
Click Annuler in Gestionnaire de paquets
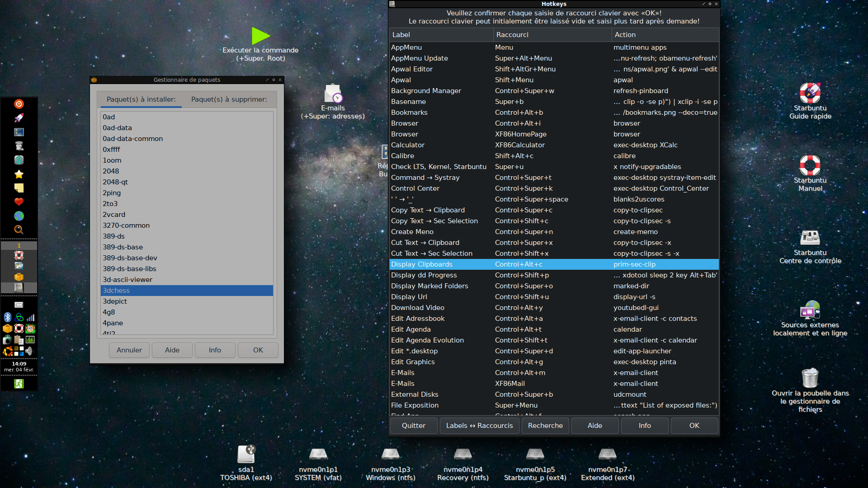tap(129, 350)
